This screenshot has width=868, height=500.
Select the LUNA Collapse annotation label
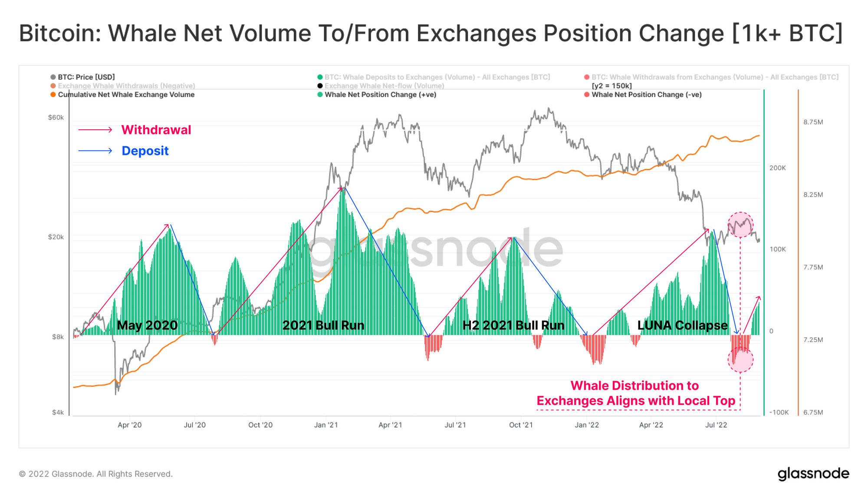coord(682,325)
